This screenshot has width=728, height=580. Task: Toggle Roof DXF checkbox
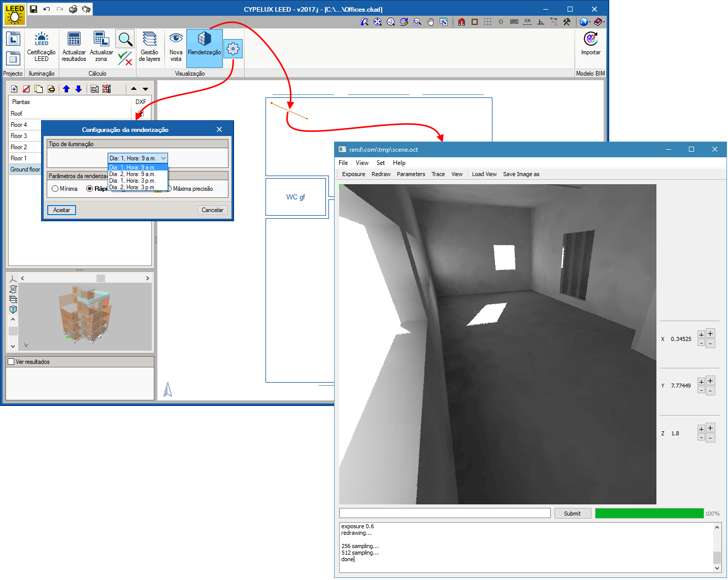(x=141, y=114)
